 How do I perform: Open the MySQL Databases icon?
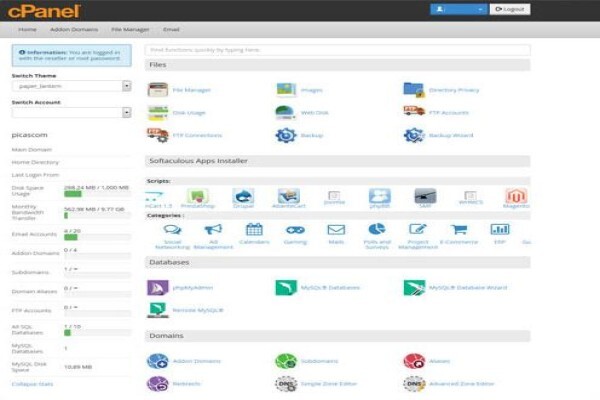point(286,287)
